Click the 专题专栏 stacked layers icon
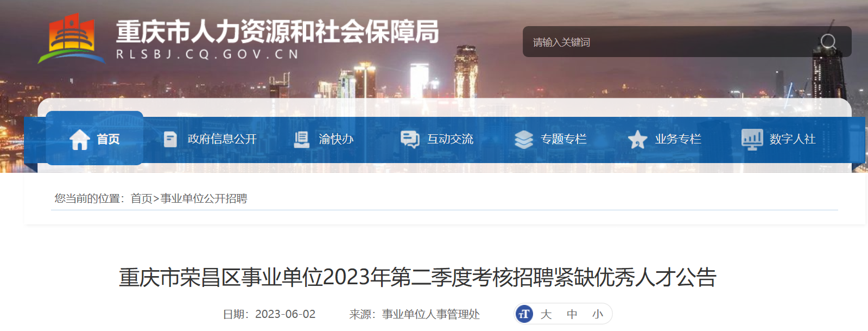The width and height of the screenshot is (868, 331). pos(524,140)
